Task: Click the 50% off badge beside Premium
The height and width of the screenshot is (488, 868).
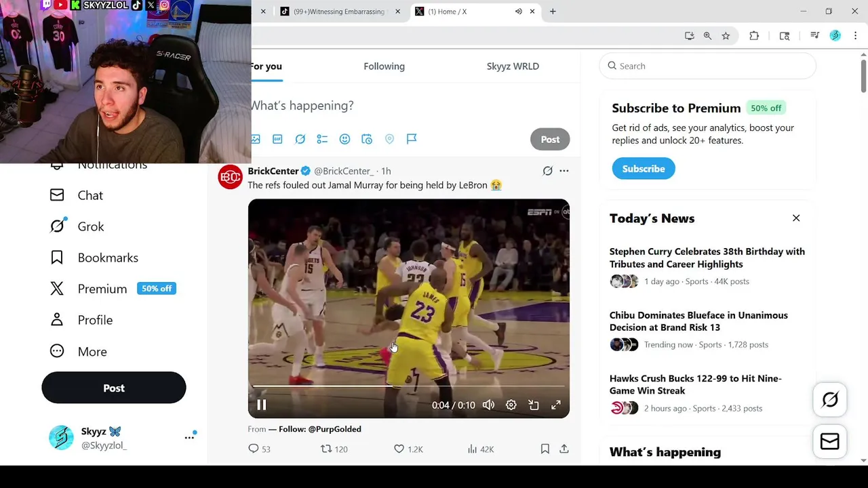Action: [x=157, y=289]
